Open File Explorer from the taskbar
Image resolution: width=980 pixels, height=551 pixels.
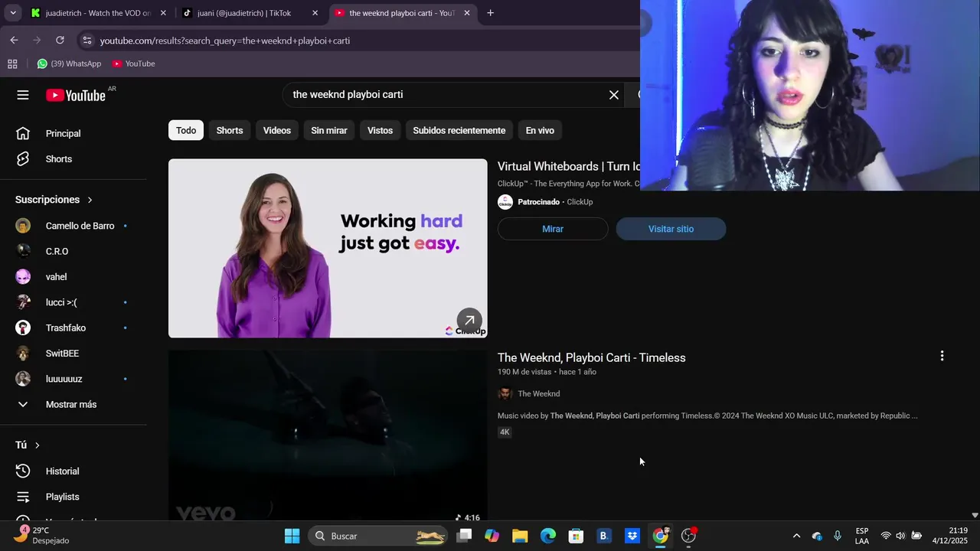coord(520,536)
